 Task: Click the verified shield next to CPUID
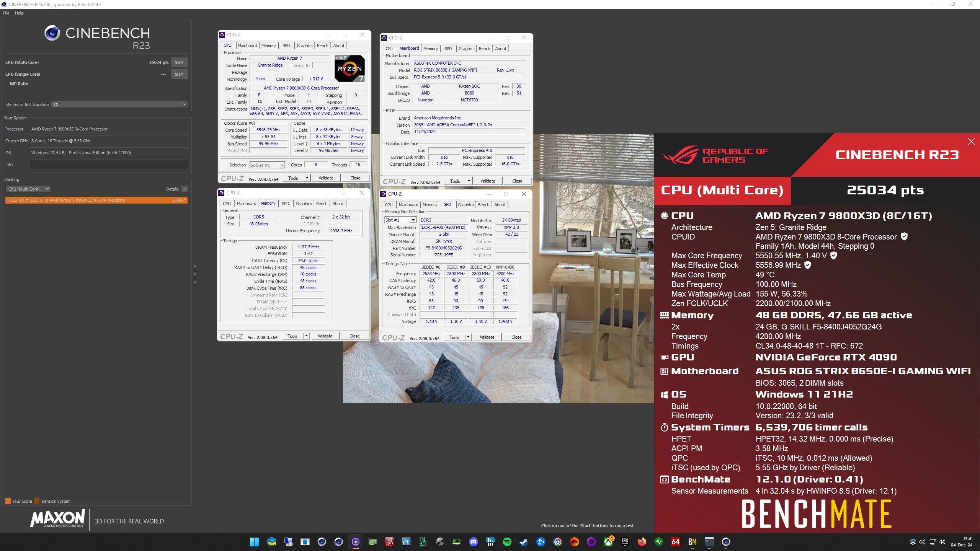(x=904, y=236)
